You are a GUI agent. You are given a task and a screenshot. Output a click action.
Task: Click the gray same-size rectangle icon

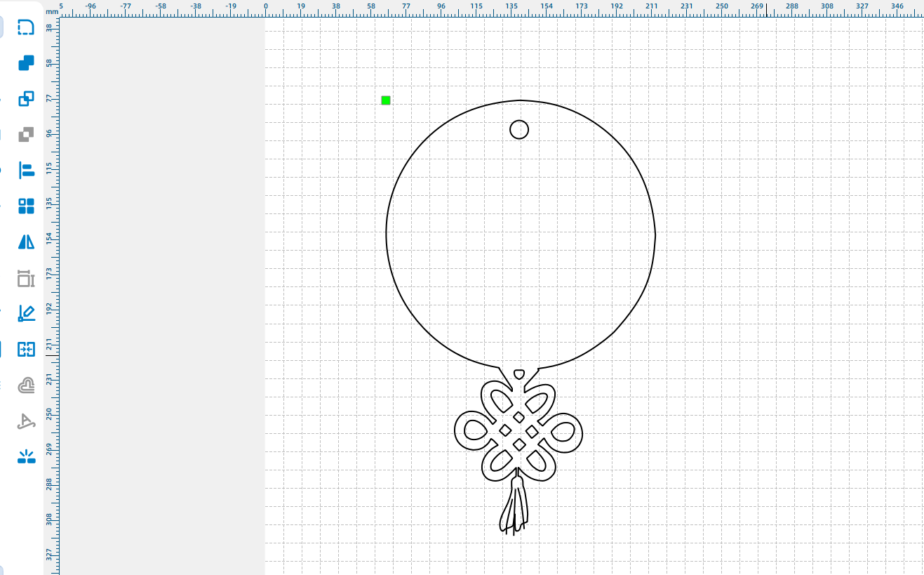pos(26,279)
